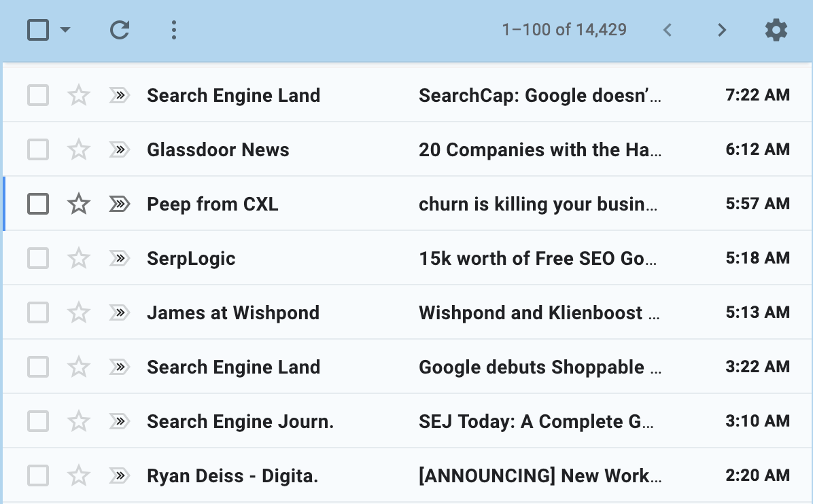The image size is (813, 504).
Task: Select the Ryan Deiss email checkbox
Action: 38,476
